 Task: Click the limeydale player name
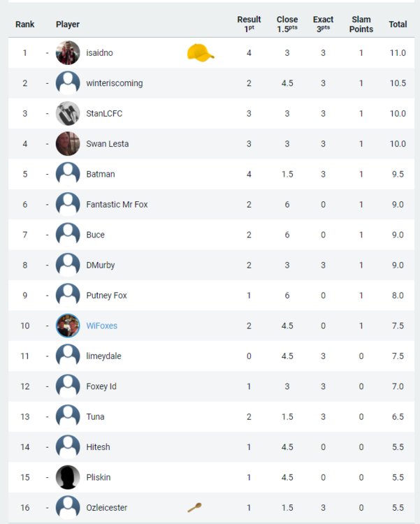pos(103,356)
